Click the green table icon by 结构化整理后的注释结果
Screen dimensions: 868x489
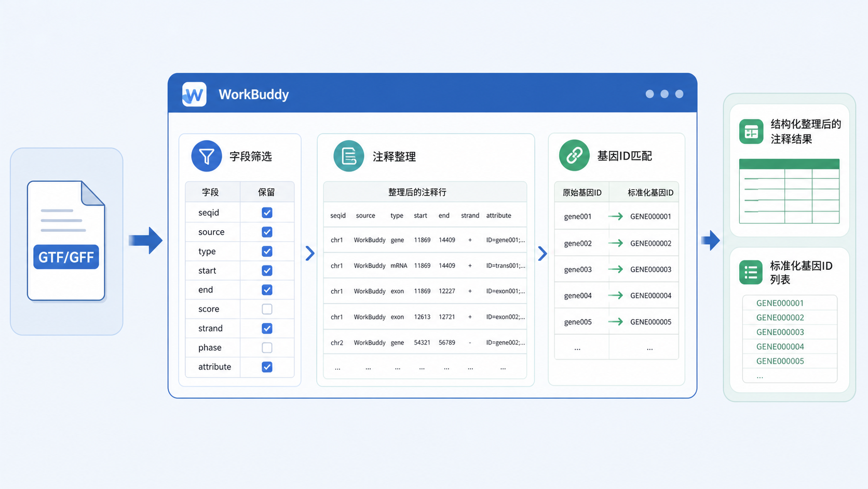click(751, 132)
